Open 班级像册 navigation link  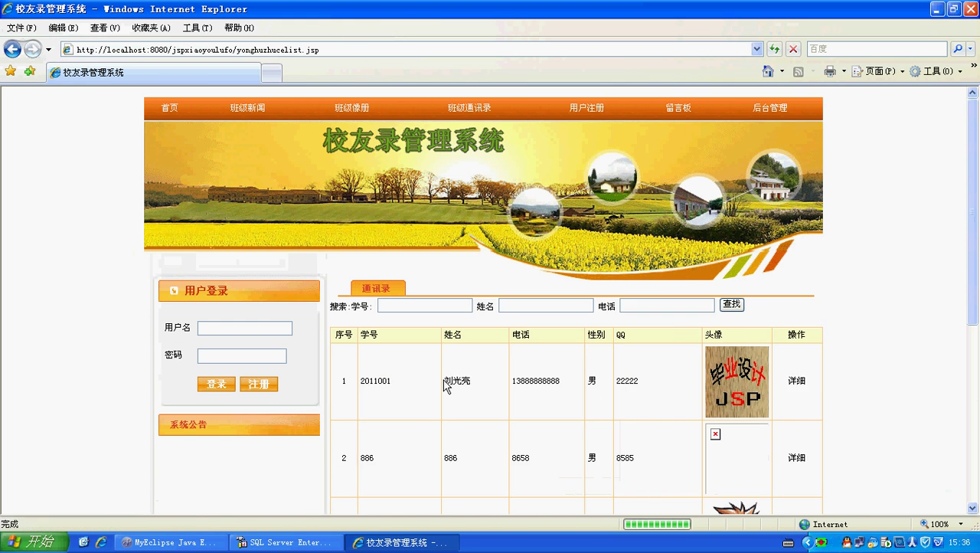352,108
